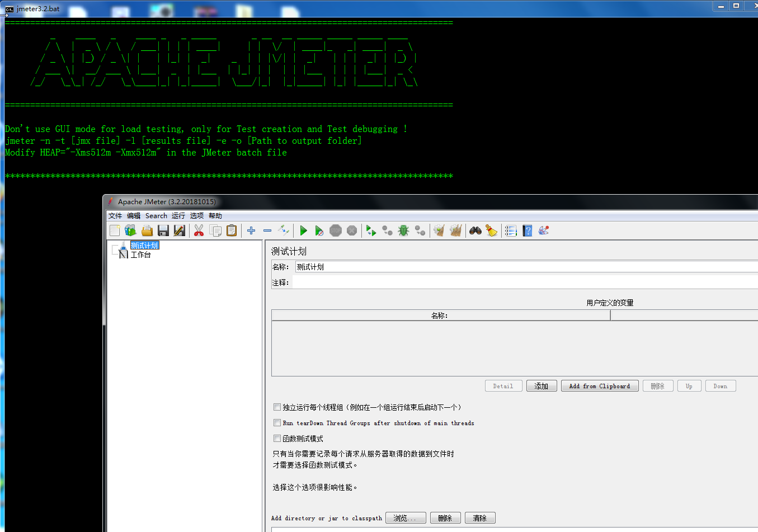Click the grey Shutdown X icon

(x=352, y=230)
